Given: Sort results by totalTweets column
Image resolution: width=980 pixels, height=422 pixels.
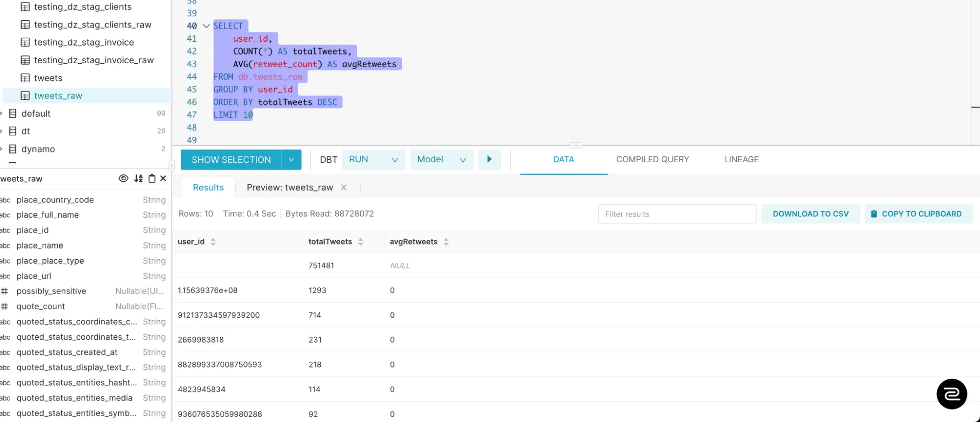Looking at the screenshot, I should [x=360, y=242].
